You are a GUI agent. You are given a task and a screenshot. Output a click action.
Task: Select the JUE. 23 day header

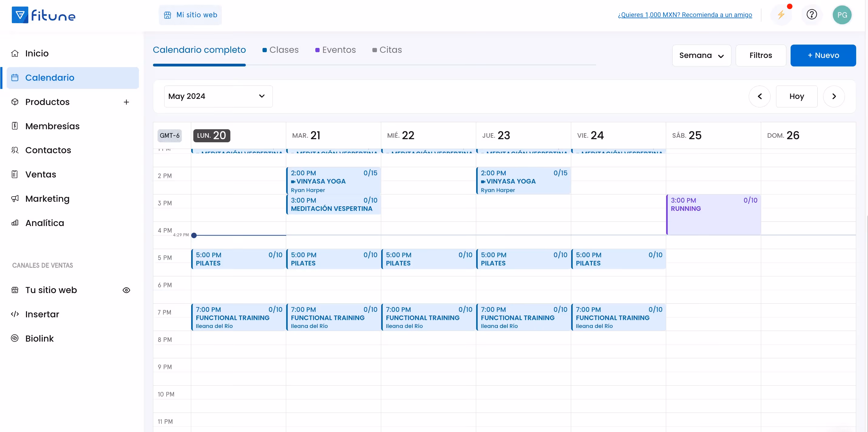tap(496, 135)
